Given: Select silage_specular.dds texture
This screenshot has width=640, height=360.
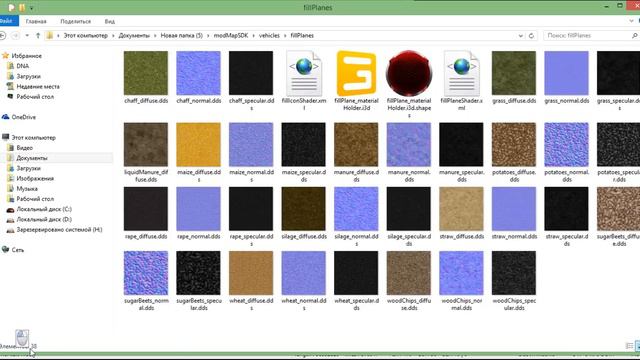Looking at the screenshot, I should [409, 209].
